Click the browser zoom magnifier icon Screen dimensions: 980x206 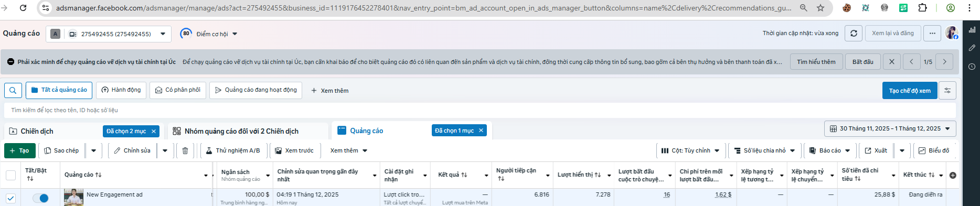click(804, 8)
